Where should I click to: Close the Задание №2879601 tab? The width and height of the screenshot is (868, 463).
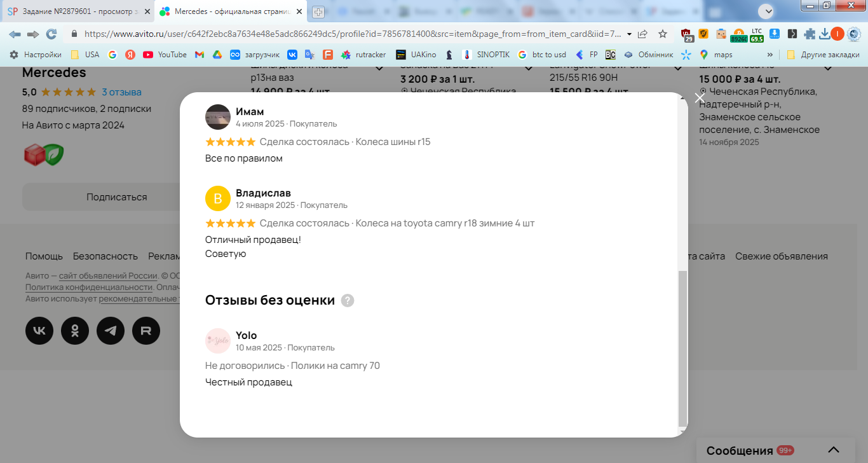coord(147,11)
